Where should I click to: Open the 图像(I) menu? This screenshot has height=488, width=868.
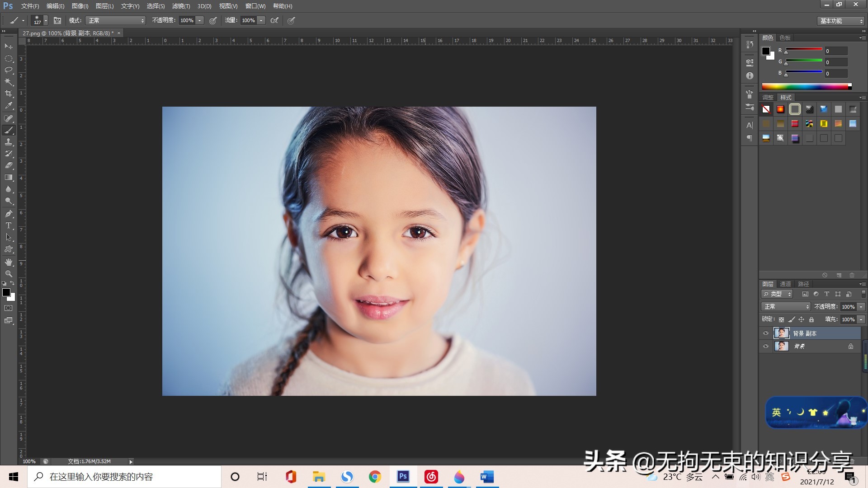click(80, 6)
